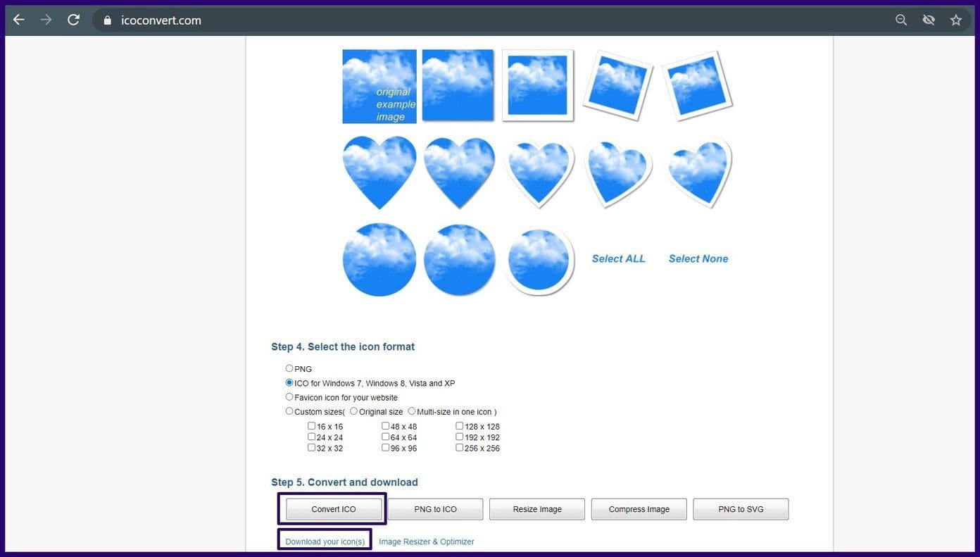Choose the first plain circle style
Screen dimensions: 980x557
379,259
